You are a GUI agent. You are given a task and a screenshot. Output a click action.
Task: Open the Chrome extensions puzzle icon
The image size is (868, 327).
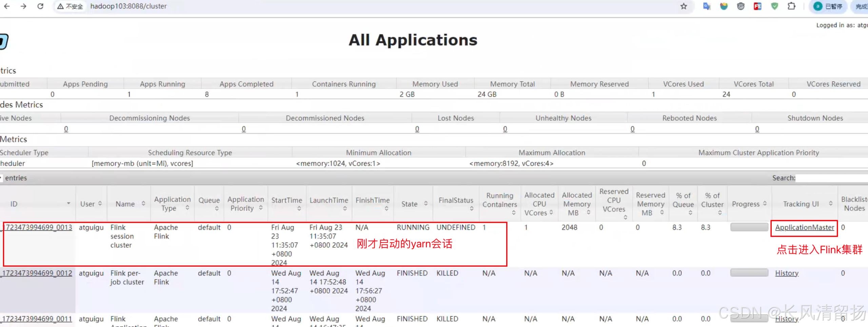(792, 6)
